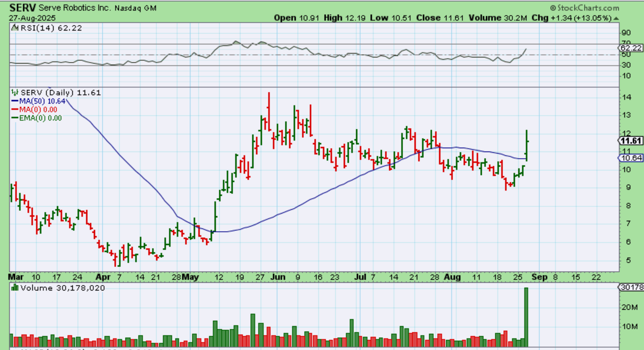Click the copyright icon before StockCharts.com

point(553,8)
